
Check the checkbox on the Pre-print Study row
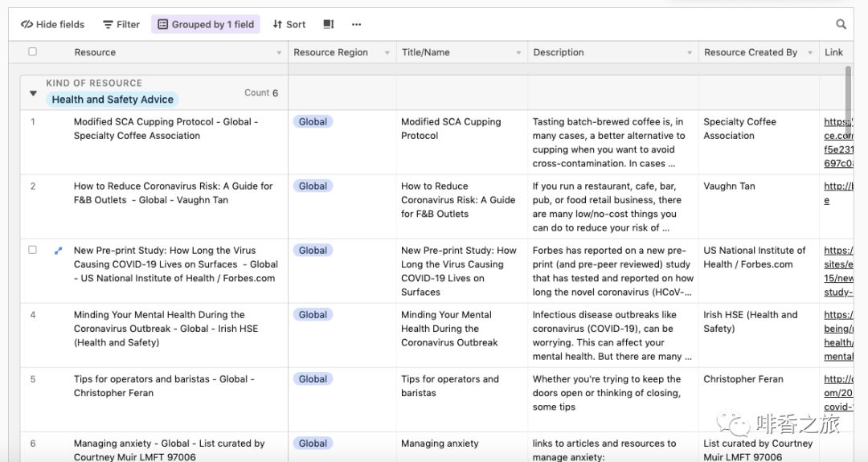click(x=33, y=250)
